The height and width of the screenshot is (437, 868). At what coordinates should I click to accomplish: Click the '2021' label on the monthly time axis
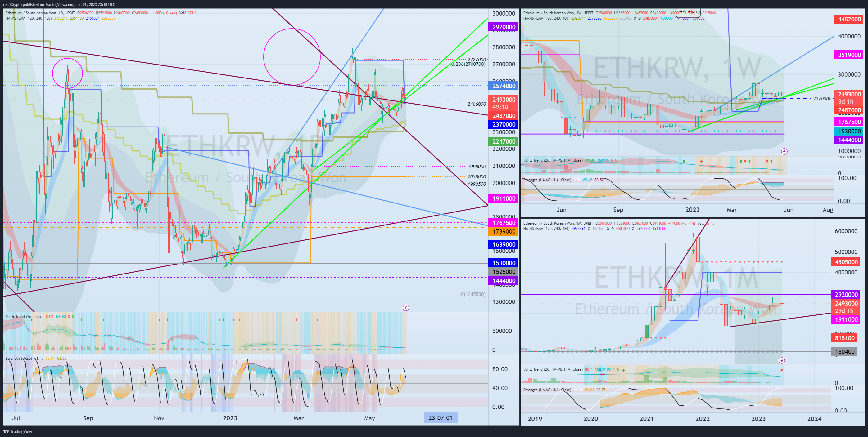646,419
